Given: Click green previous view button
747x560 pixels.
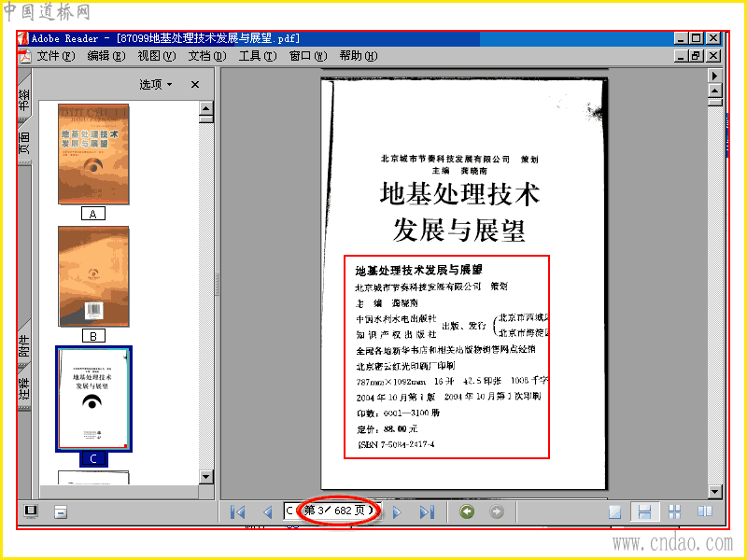Looking at the screenshot, I should [x=467, y=511].
